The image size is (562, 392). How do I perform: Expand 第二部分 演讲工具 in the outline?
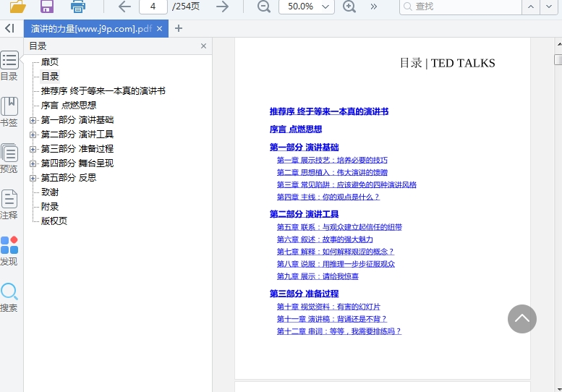33,135
